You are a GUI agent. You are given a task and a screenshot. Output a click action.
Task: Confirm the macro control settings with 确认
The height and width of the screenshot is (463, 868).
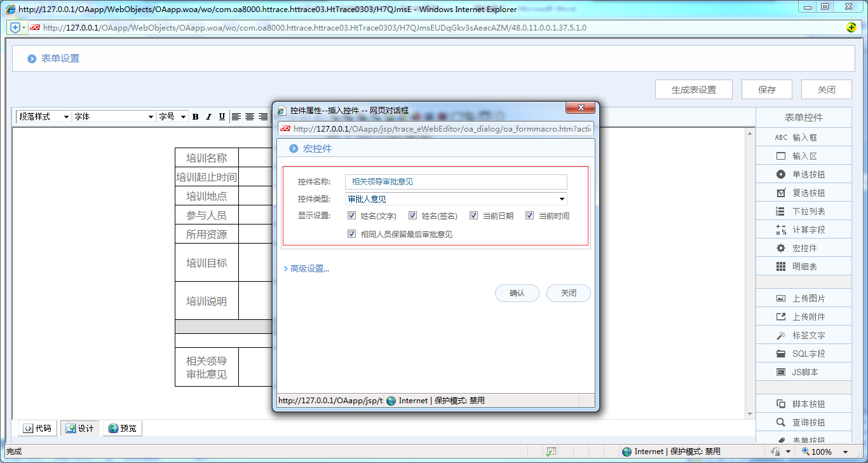coord(517,293)
